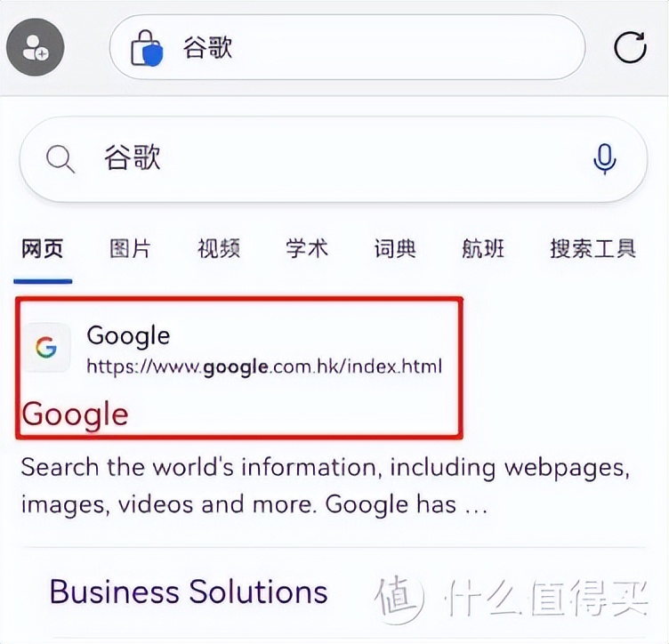Select the 航班 tab

483,249
